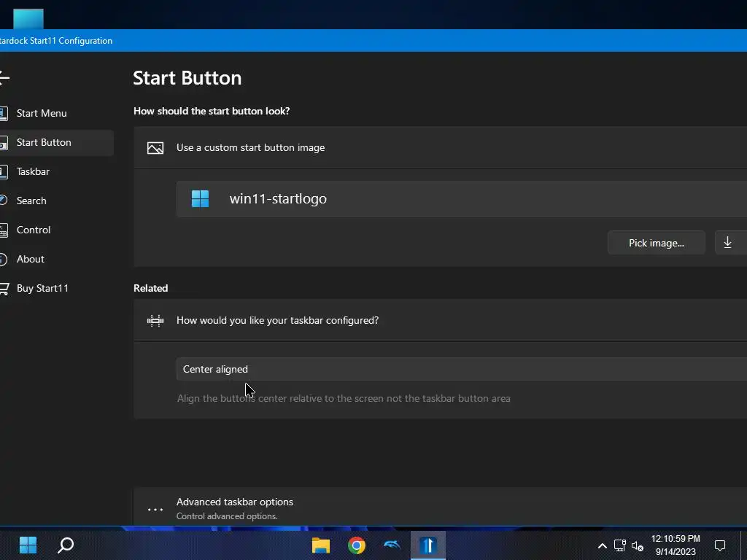Open the notification center icon
The width and height of the screenshot is (747, 560).
pos(720,545)
